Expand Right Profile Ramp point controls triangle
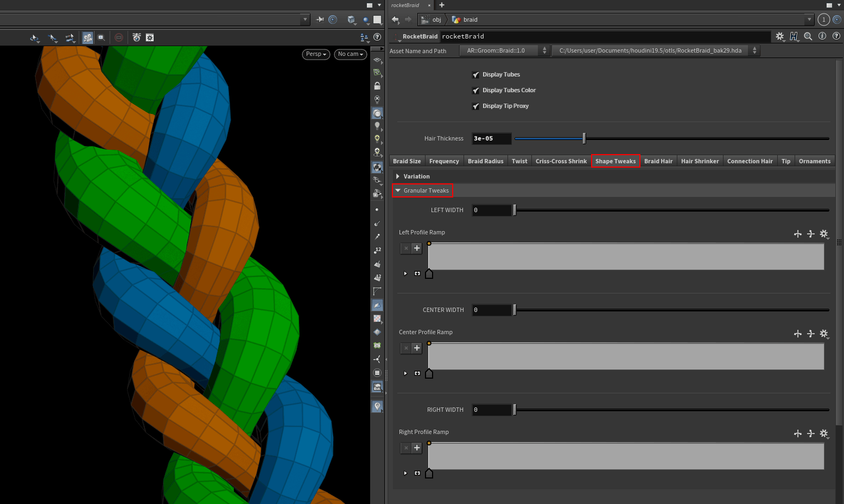 click(405, 473)
